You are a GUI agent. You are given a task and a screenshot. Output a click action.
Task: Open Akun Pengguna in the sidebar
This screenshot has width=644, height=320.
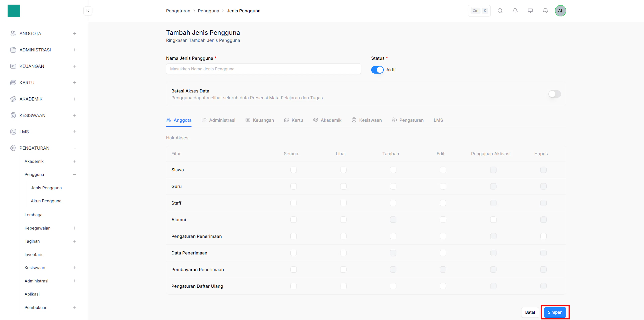[46, 201]
